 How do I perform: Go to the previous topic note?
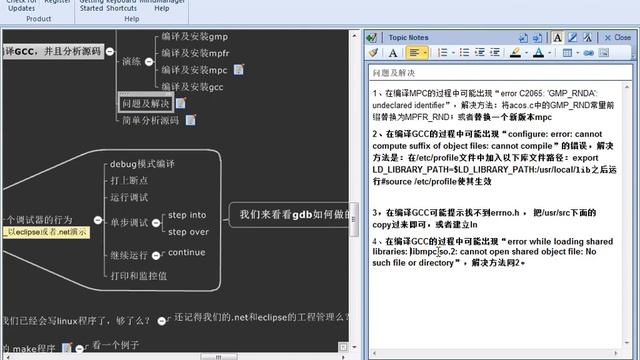pyautogui.click(x=523, y=38)
